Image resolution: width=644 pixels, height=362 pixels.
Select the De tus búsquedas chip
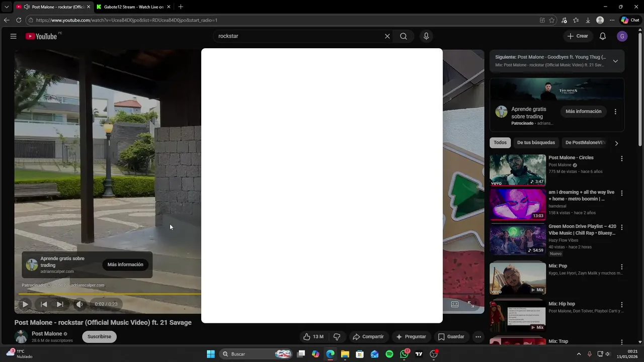pos(536,143)
